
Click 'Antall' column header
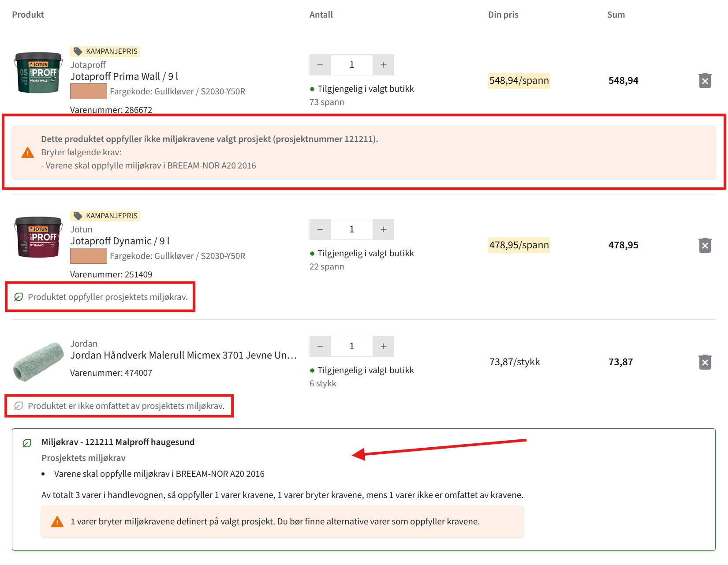(321, 15)
